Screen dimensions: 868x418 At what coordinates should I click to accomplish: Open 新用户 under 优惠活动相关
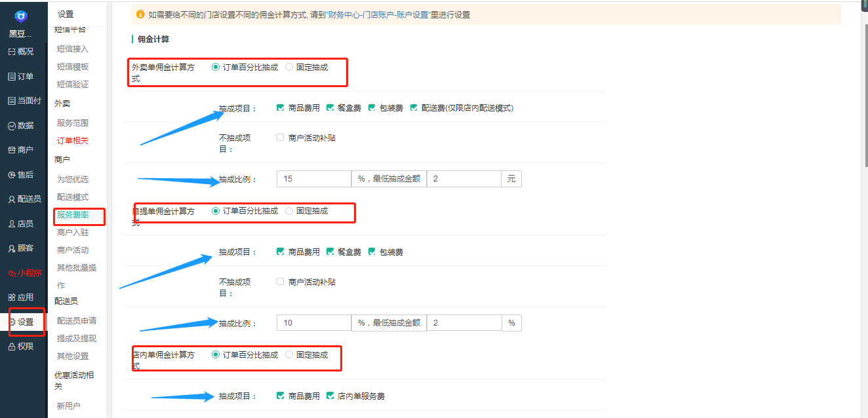pyautogui.click(x=69, y=406)
